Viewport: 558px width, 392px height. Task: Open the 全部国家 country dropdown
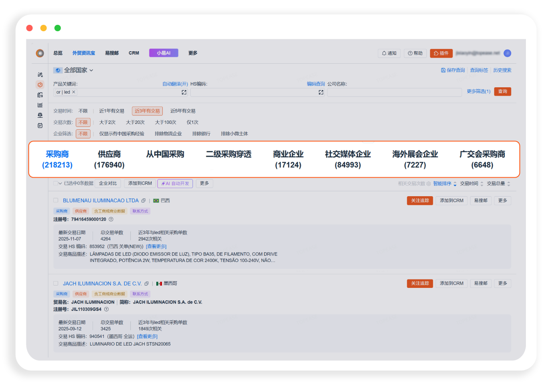79,70
